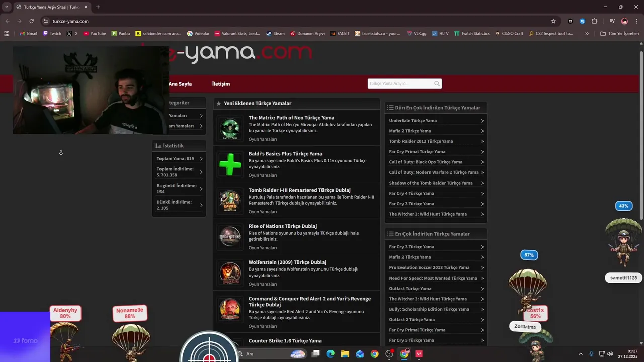
Task: Open the Gmail bookmark
Action: pyautogui.click(x=28, y=34)
